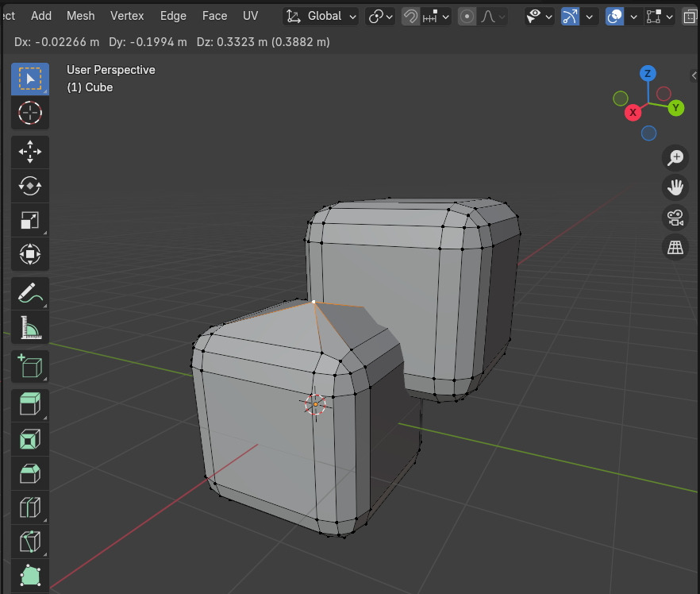Choose the Add Cube tool
This screenshot has height=594, width=700.
[x=30, y=367]
